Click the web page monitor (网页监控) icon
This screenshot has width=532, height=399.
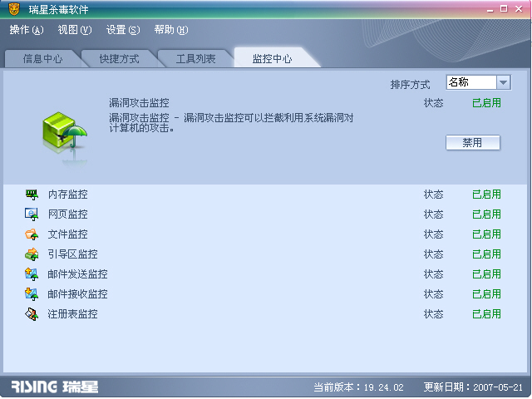click(x=32, y=214)
